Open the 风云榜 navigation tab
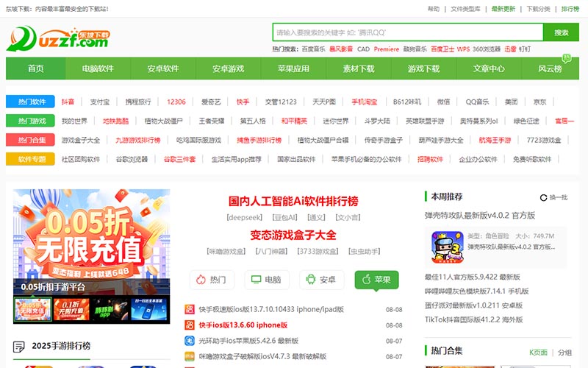This screenshot has width=588, height=368. pos(550,68)
